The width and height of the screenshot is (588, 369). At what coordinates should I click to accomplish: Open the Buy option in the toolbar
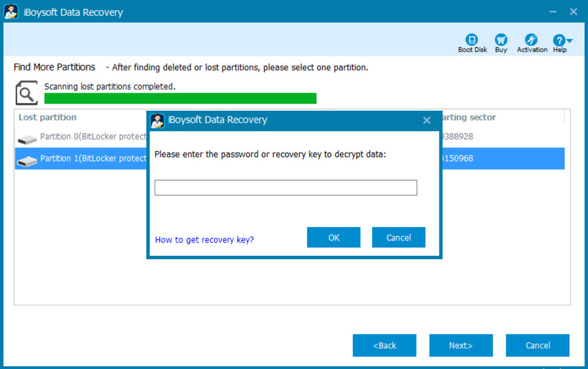tap(501, 40)
